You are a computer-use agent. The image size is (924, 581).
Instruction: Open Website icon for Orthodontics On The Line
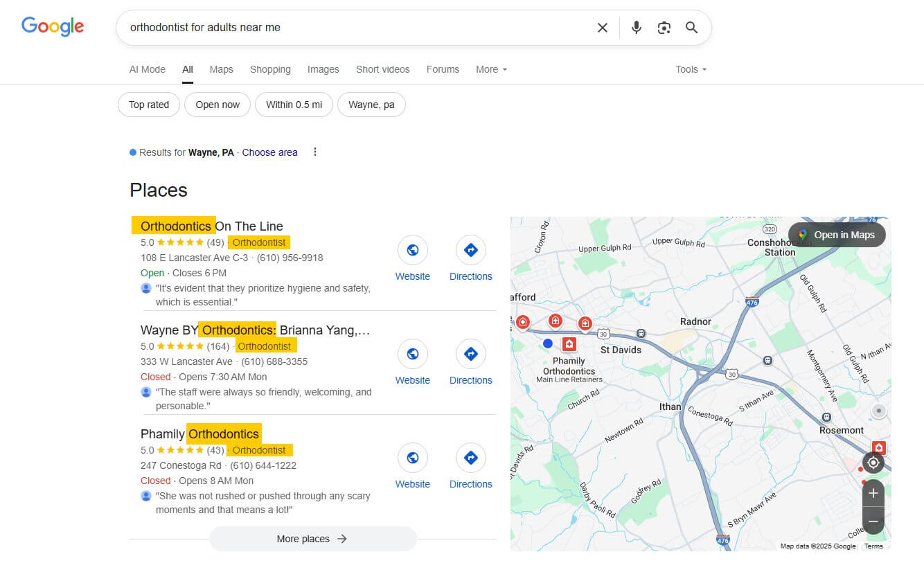pyautogui.click(x=413, y=250)
